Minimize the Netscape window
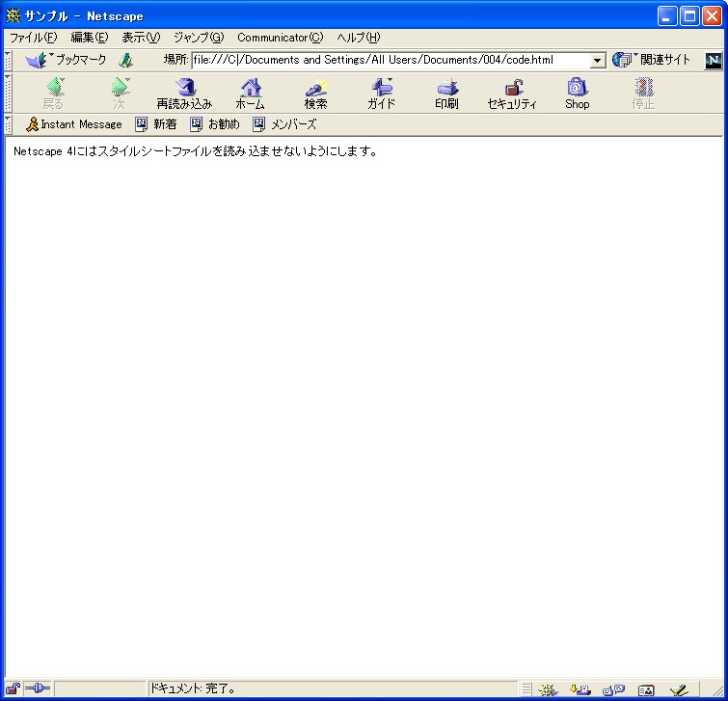Viewport: 728px width, 701px height. tap(667, 16)
